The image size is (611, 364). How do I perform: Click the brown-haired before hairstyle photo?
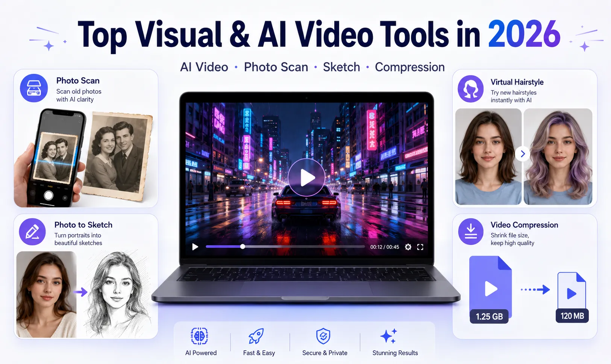tap(488, 156)
